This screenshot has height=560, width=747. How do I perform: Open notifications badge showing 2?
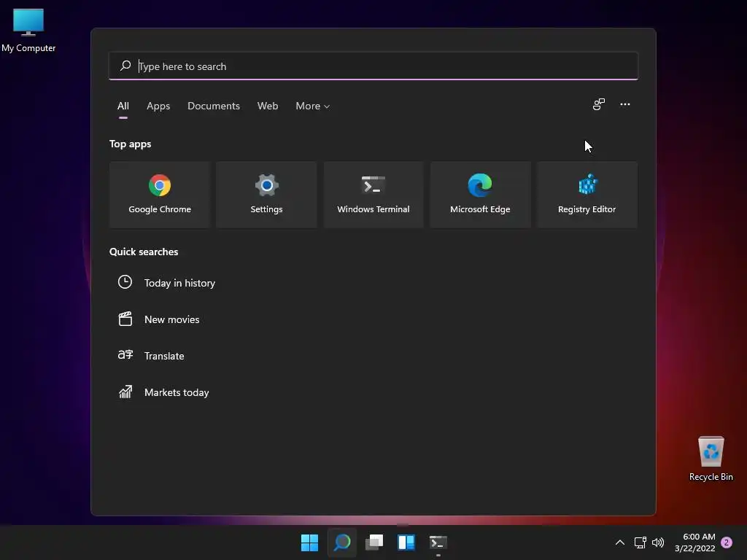(x=727, y=542)
